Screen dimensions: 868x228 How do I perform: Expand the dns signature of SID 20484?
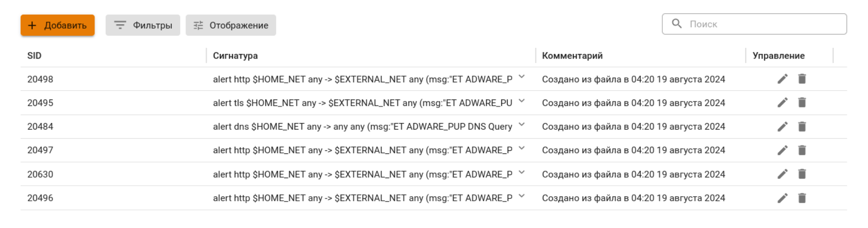[x=521, y=125]
